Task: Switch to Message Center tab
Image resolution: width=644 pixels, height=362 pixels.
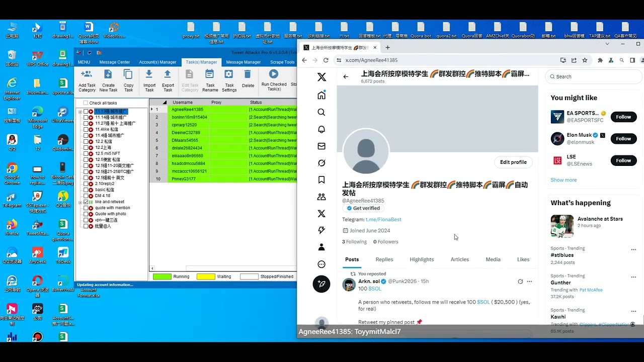Action: click(115, 62)
